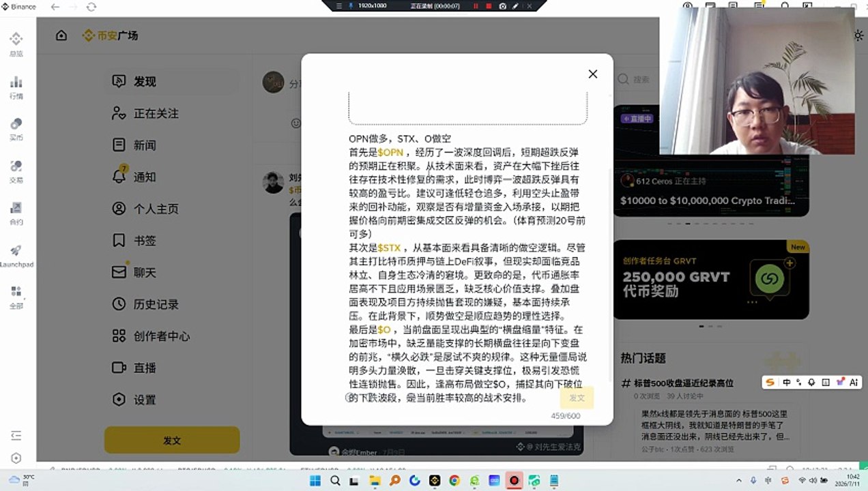This screenshot has width=868, height=491.
Task: Click the 交易 trade icon in left rail
Action: (x=16, y=170)
